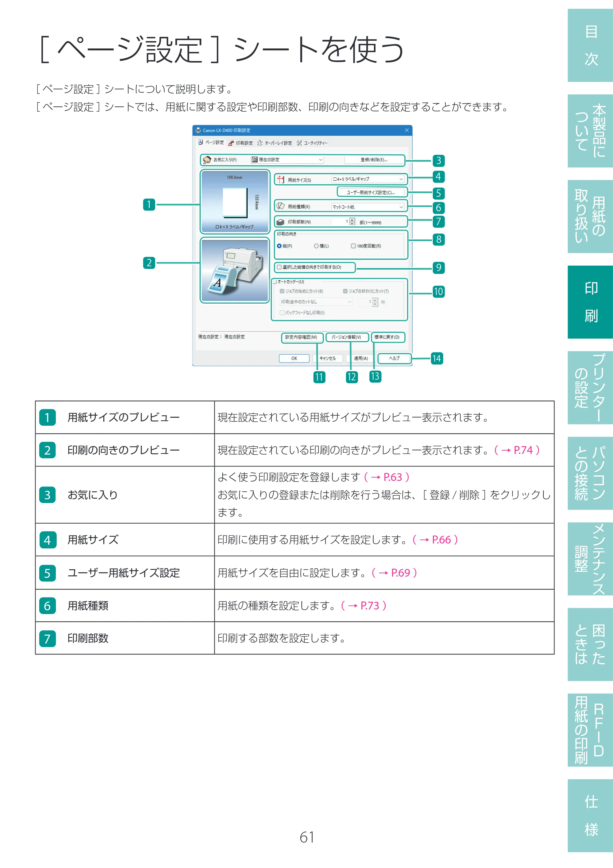613x868 pixels.
Task: Open the P.69 page link
Action: [x=394, y=573]
